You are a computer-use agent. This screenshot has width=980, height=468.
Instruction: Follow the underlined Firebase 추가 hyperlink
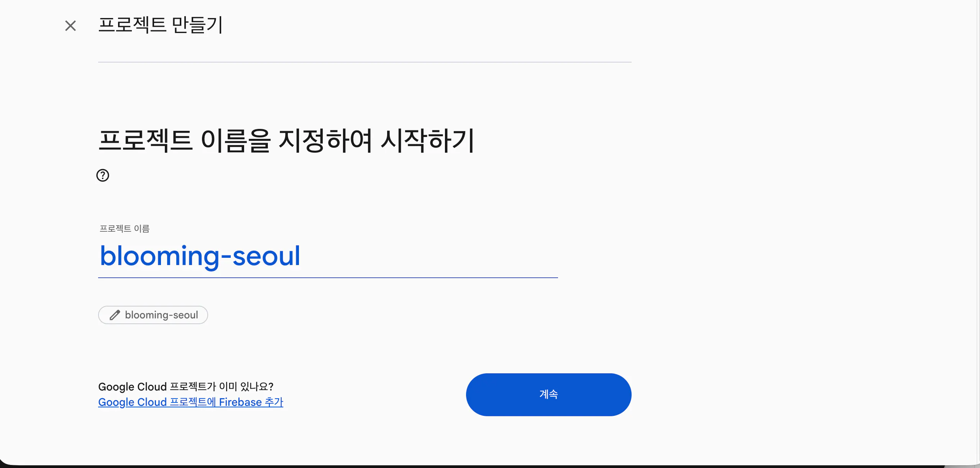pos(190,402)
